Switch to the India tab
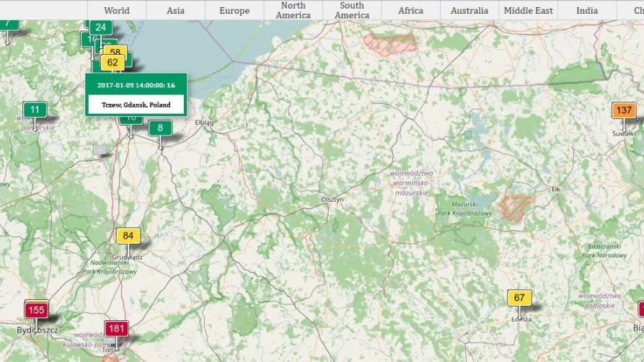Screen dimensions: 644x362 587,10
